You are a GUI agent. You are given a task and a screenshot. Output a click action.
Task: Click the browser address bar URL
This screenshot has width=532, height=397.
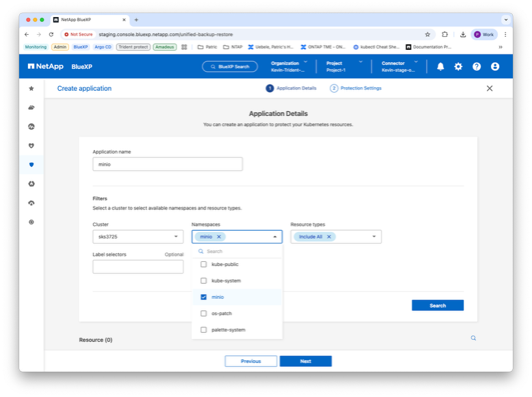pyautogui.click(x=165, y=34)
